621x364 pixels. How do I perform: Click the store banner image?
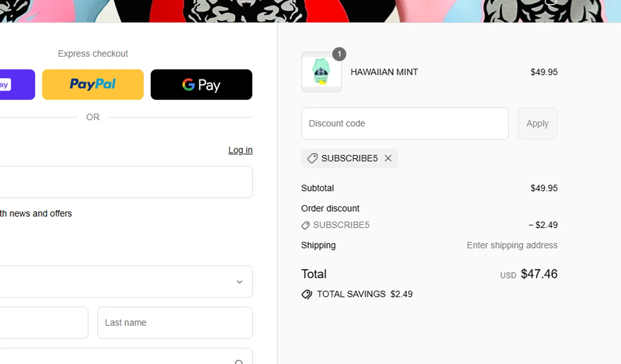pos(310,11)
